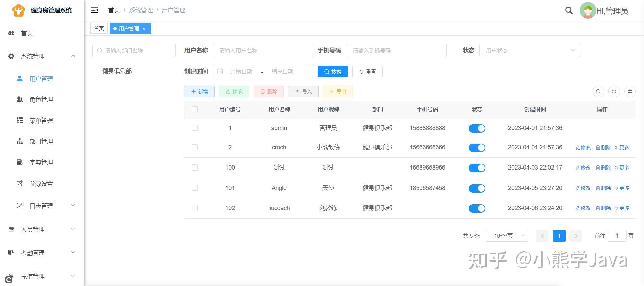This screenshot has height=286, width=644.
Task: Collapse the 系统管理 menu chevron
Action: pyautogui.click(x=73, y=56)
